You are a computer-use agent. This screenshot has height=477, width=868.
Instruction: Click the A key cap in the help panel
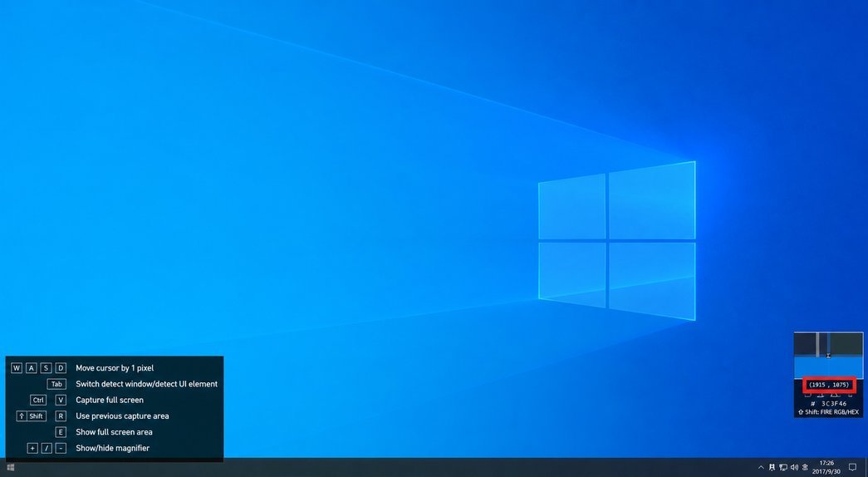32,368
